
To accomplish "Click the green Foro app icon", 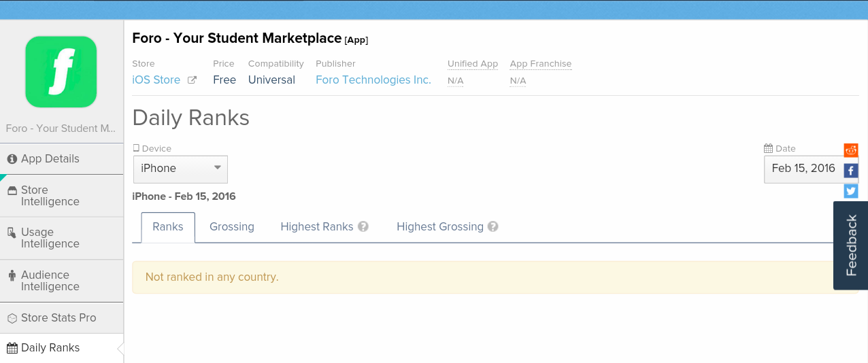I will tap(61, 72).
